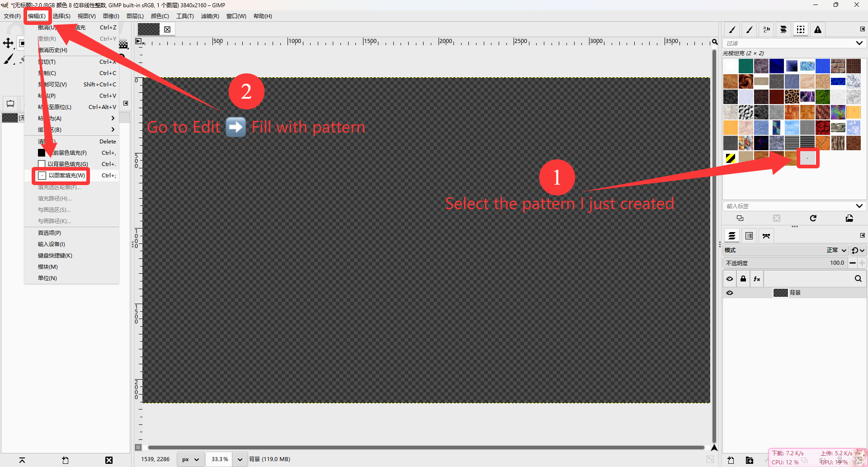Image resolution: width=868 pixels, height=467 pixels.
Task: Select the green leaves pattern swatch
Action: click(x=823, y=97)
